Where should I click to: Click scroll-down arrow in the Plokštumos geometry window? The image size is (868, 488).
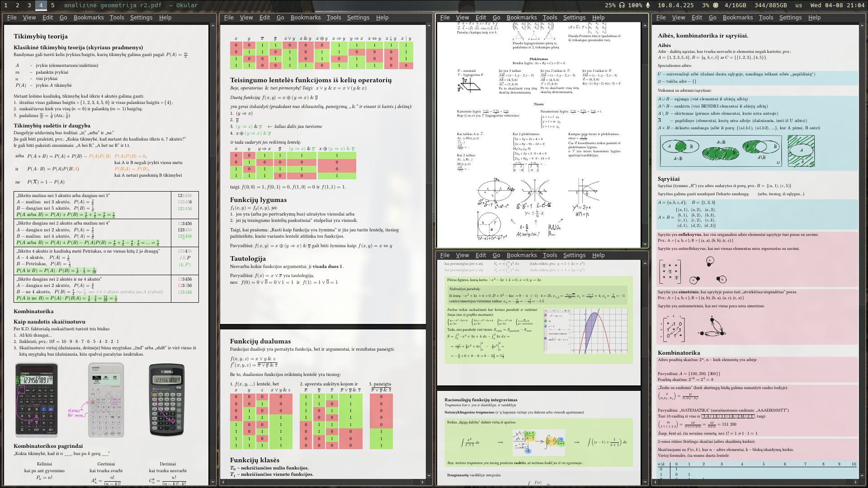point(645,244)
